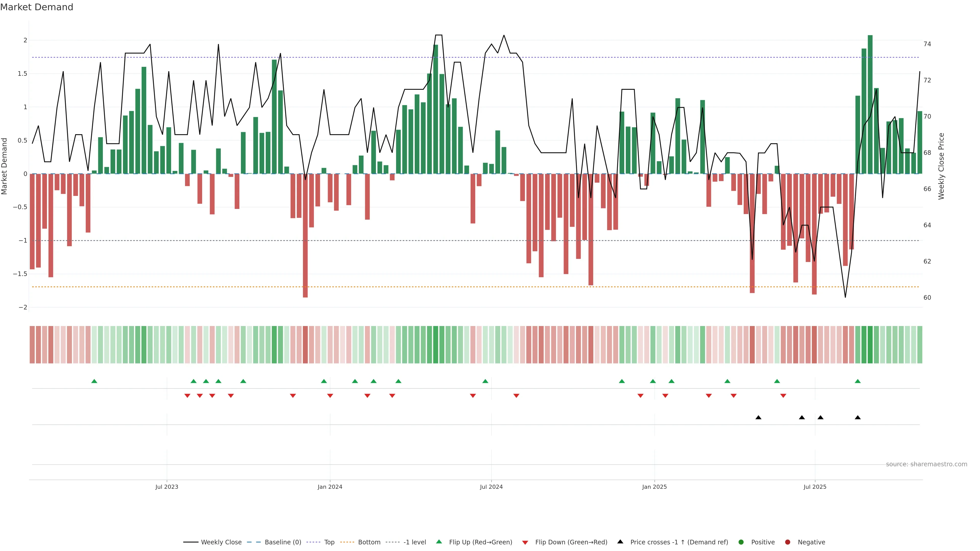This screenshot has height=551, width=980.
Task: Click the Flip Up green triangle legend icon
Action: (439, 542)
